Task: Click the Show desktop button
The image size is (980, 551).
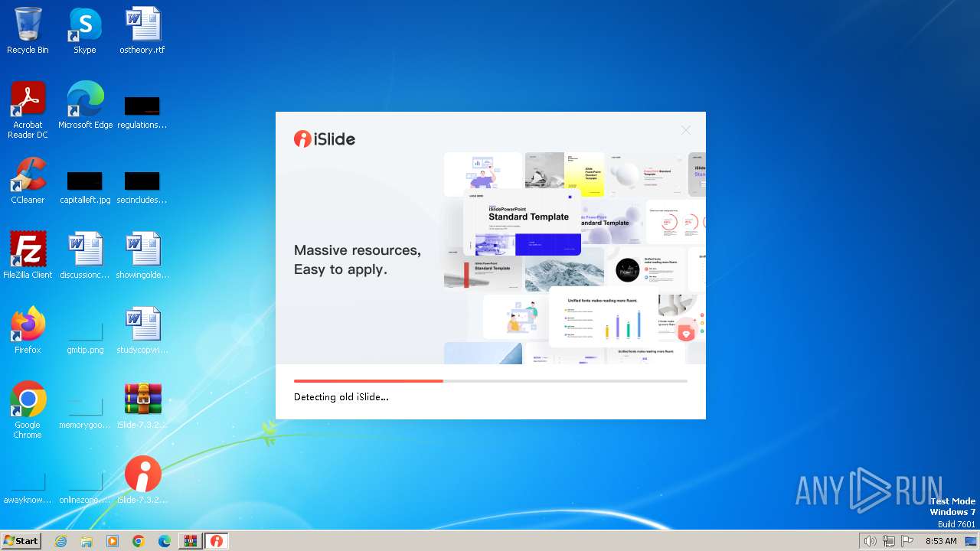Action: (x=971, y=541)
